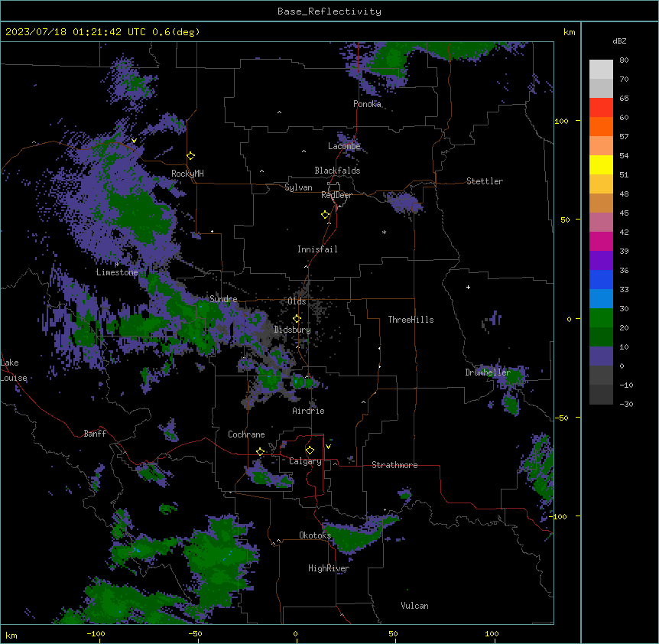The width and height of the screenshot is (659, 644).
Task: Click the 45 value on the dBZ legend
Action: click(624, 213)
